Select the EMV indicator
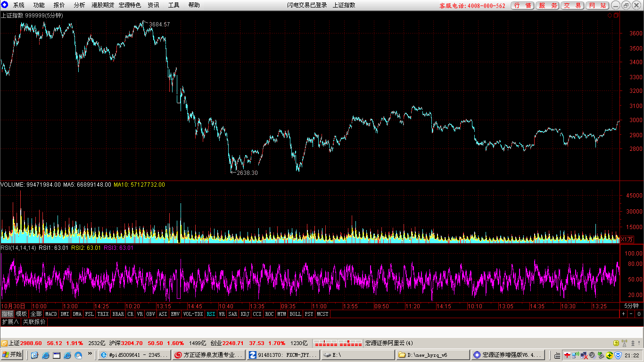Viewport: 644px width, 362px height. coord(175,314)
